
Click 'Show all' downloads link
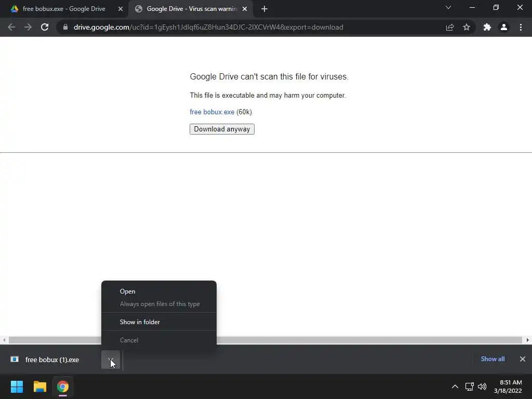point(493,359)
